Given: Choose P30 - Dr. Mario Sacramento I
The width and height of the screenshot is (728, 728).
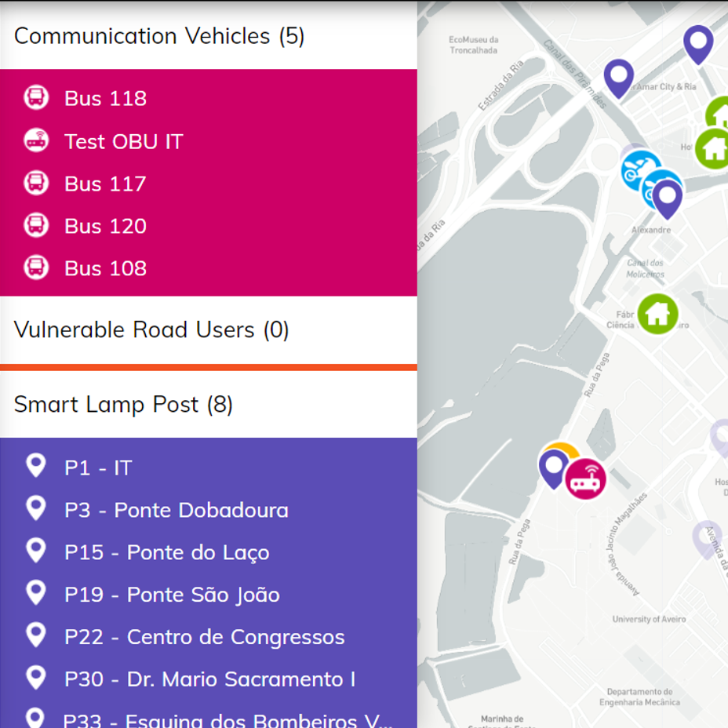Looking at the screenshot, I should (x=209, y=679).
